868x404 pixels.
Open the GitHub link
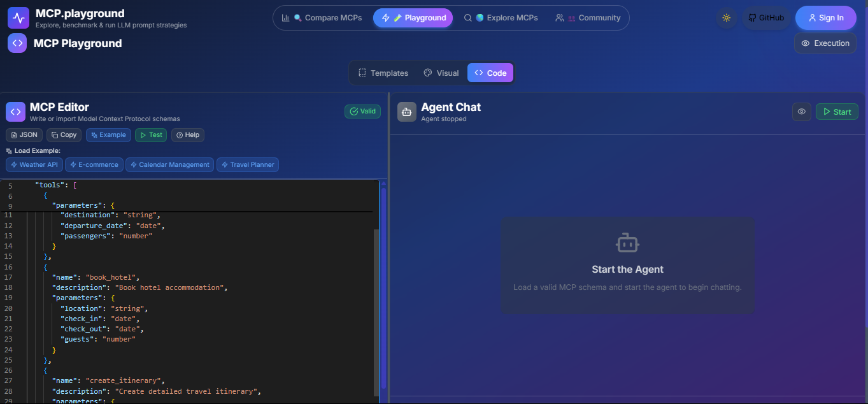pyautogui.click(x=766, y=18)
